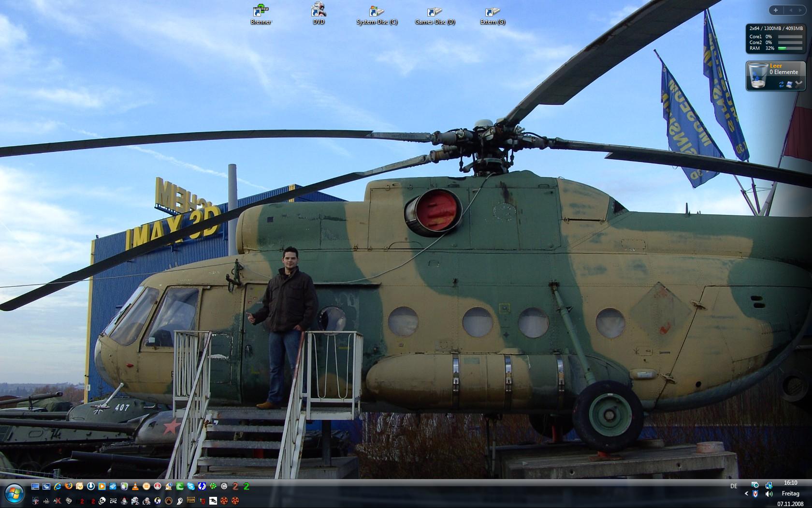This screenshot has height=508, width=812.
Task: Launch Firefox from quick launch
Action: 69,486
